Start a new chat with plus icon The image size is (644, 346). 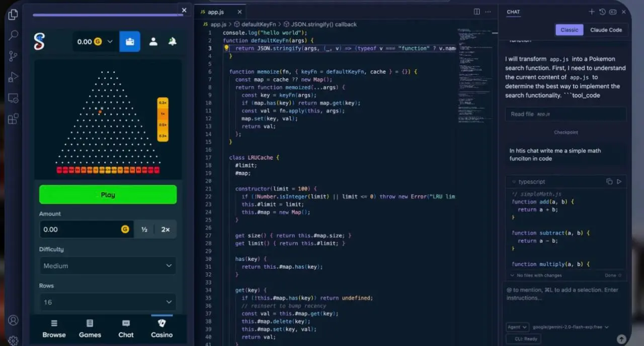click(x=592, y=12)
